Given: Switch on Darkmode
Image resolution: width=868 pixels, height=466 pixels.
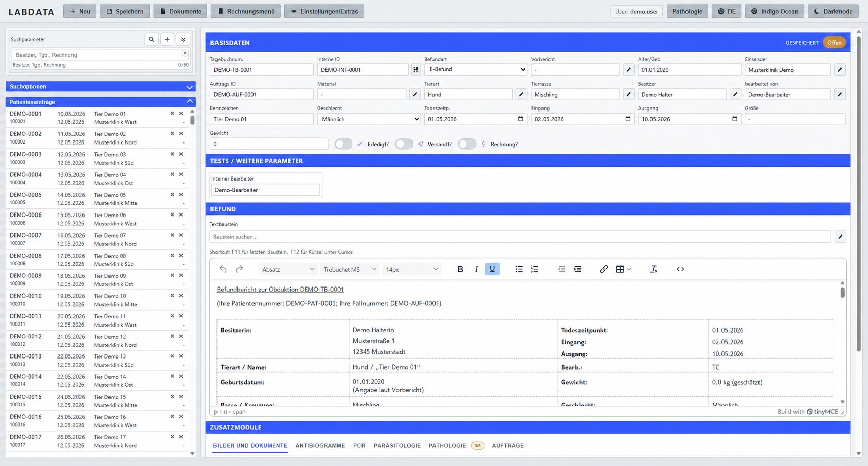Looking at the screenshot, I should [833, 11].
